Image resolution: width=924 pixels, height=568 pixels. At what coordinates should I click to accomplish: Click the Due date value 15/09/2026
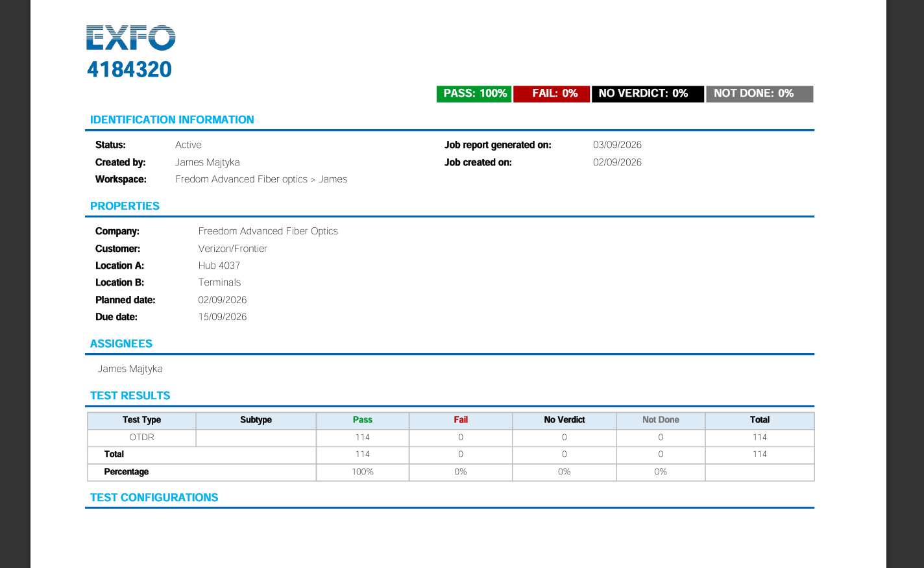tap(223, 317)
